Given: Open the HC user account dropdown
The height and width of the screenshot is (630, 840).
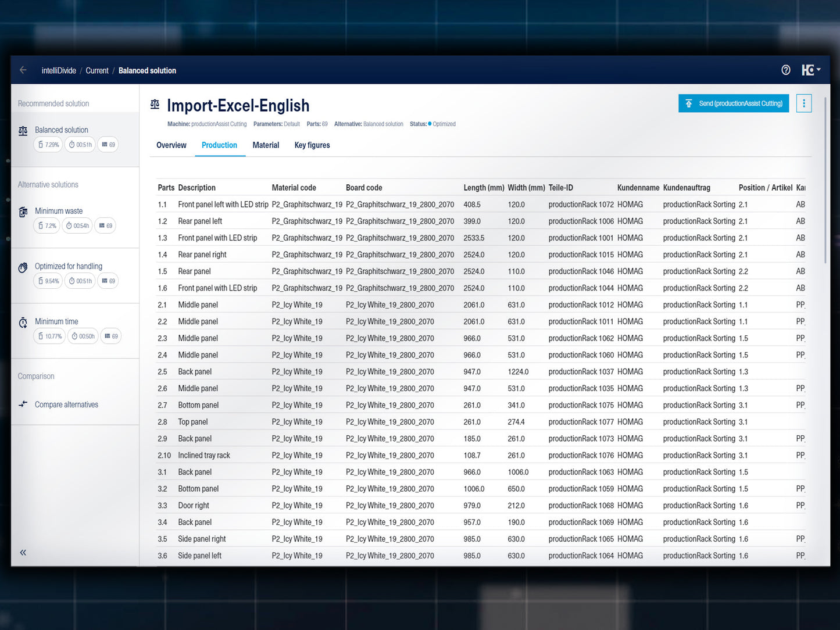Looking at the screenshot, I should click(x=810, y=70).
